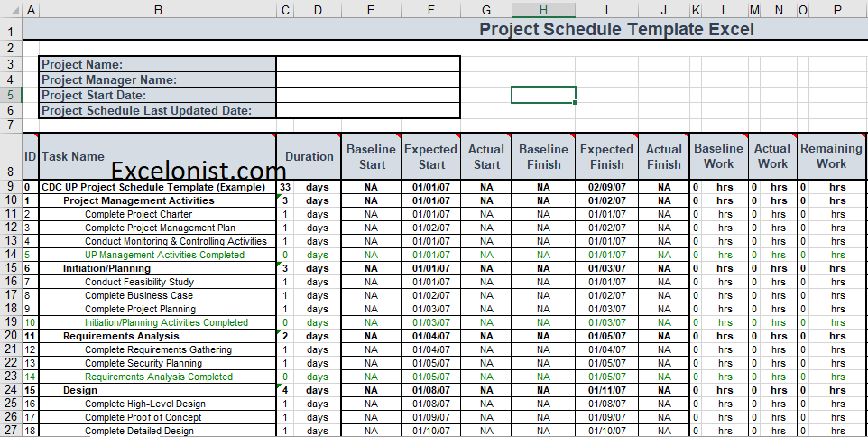The height and width of the screenshot is (437, 868).
Task: Select row header 24
Action: click(11, 390)
